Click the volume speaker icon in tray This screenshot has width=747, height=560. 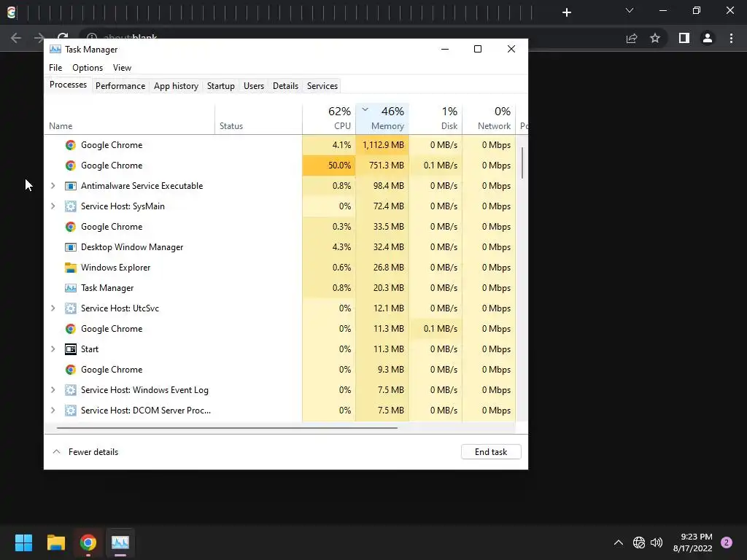pyautogui.click(x=657, y=542)
